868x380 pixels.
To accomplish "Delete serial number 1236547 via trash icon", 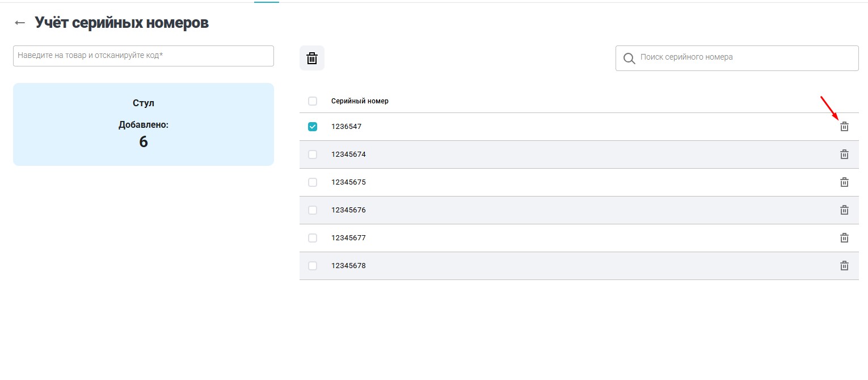I will point(844,127).
